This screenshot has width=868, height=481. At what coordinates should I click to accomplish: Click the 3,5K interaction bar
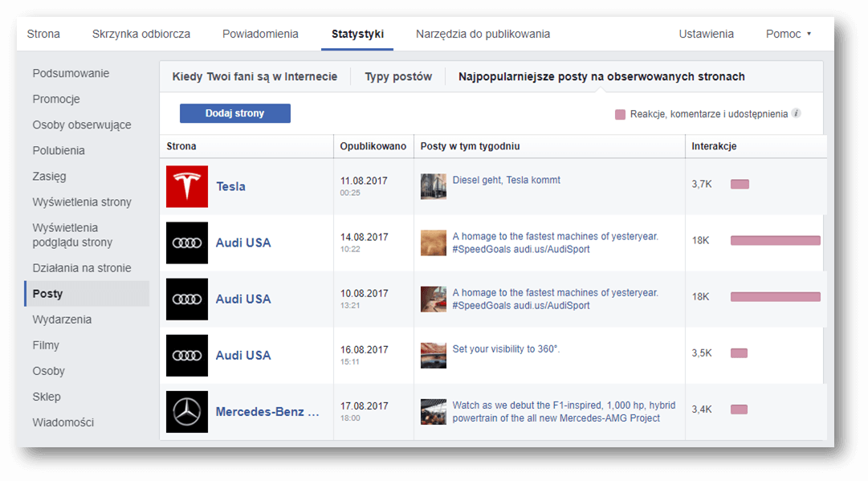coord(739,353)
